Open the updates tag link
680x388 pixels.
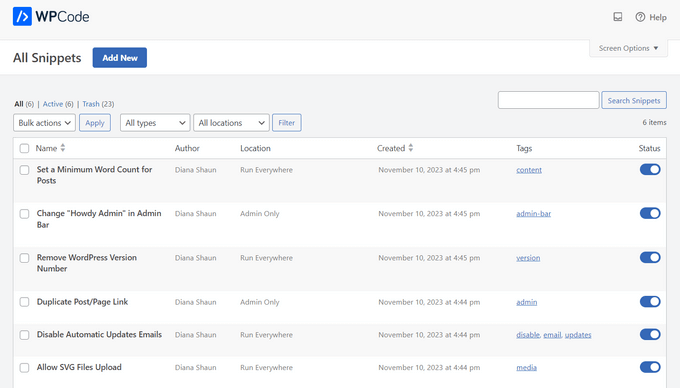pos(578,335)
